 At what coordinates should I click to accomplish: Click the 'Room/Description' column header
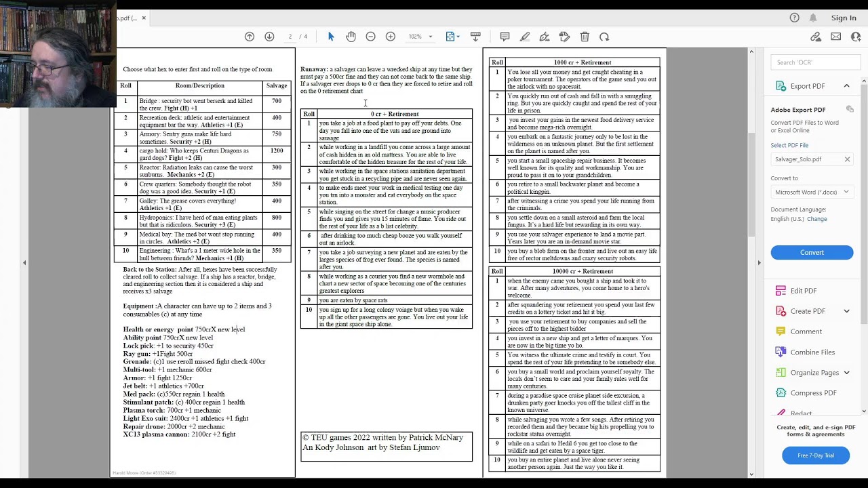[x=199, y=86]
